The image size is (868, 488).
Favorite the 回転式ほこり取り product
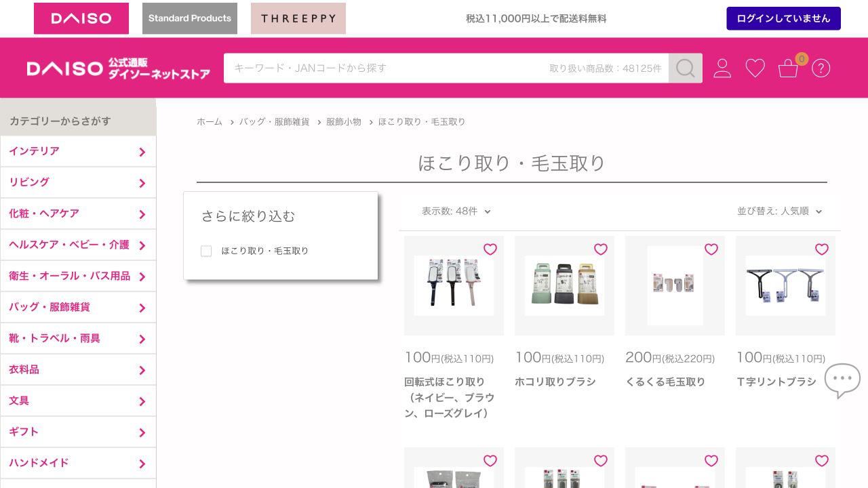tap(490, 249)
